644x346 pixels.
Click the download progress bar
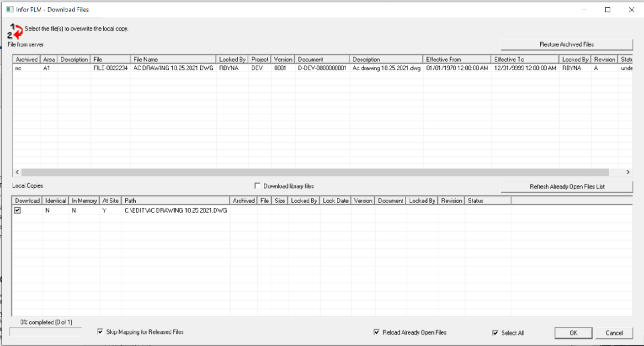46,332
